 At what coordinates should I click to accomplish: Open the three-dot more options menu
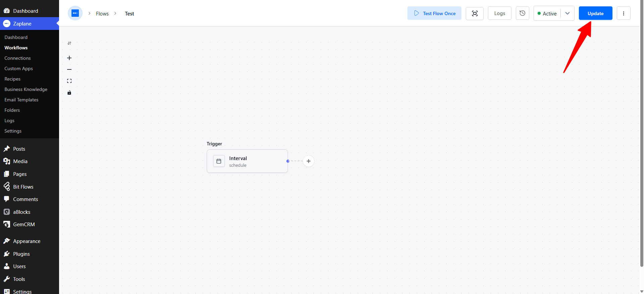(x=624, y=13)
